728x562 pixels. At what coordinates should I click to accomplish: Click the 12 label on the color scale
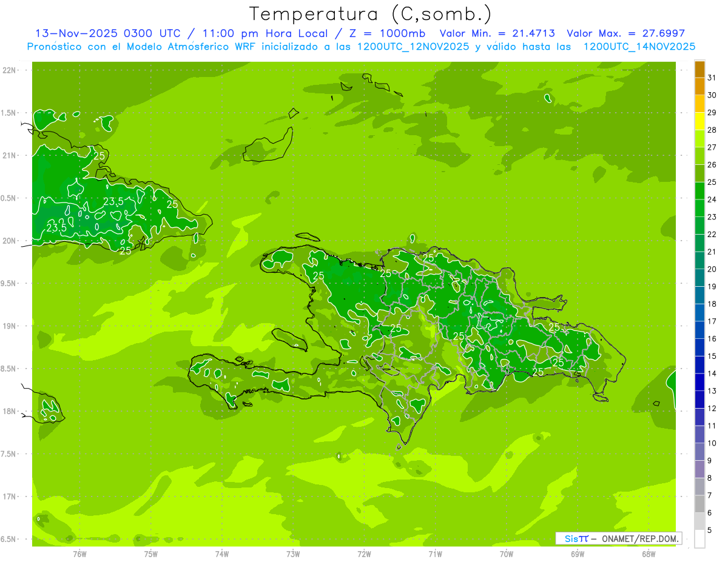pyautogui.click(x=712, y=409)
